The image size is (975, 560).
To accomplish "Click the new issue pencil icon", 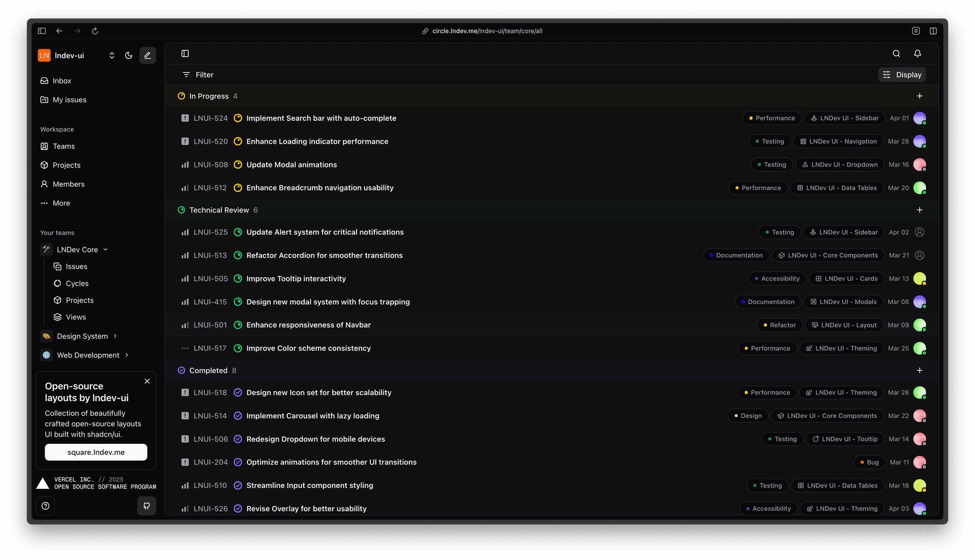I will tap(147, 55).
